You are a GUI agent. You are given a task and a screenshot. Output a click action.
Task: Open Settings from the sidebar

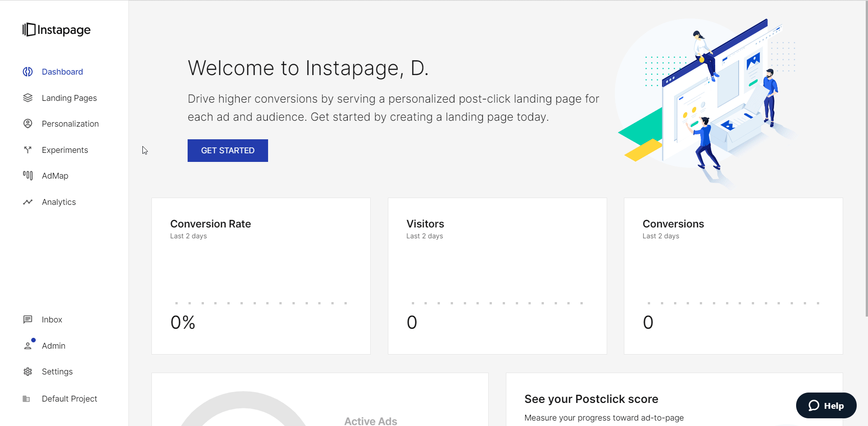pyautogui.click(x=57, y=372)
